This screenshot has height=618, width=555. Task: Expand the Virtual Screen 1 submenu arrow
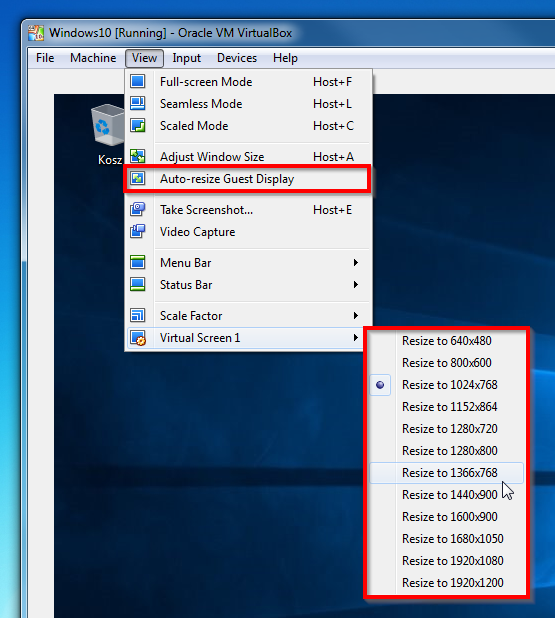[x=356, y=337]
